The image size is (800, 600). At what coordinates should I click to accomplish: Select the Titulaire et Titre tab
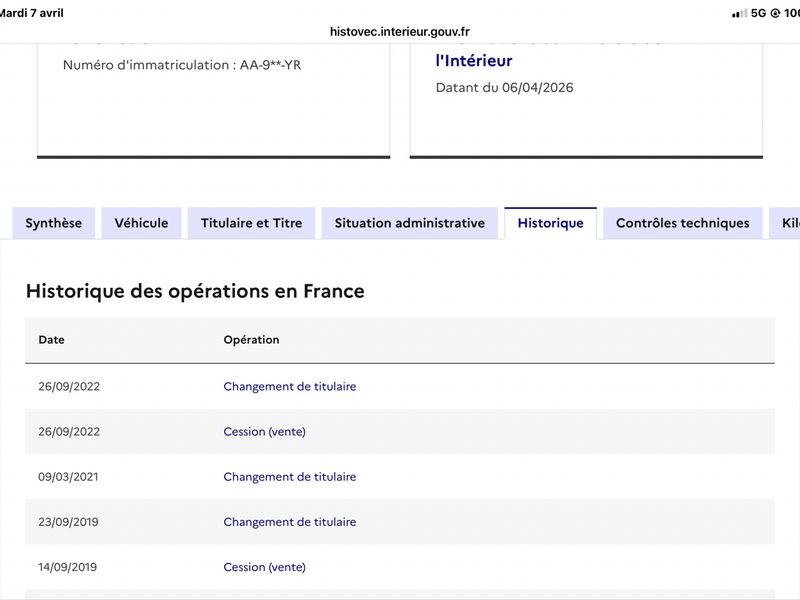click(x=251, y=223)
